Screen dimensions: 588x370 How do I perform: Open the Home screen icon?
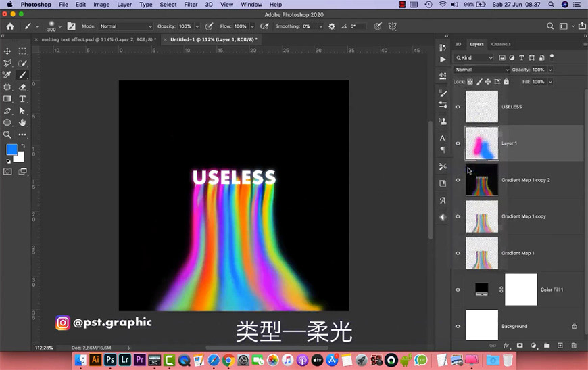[x=10, y=26]
